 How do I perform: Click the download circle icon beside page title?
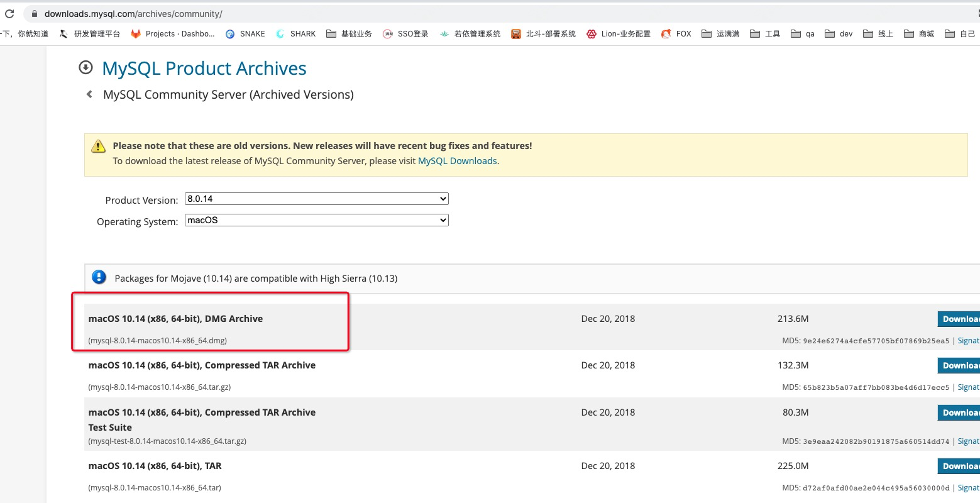pos(85,68)
